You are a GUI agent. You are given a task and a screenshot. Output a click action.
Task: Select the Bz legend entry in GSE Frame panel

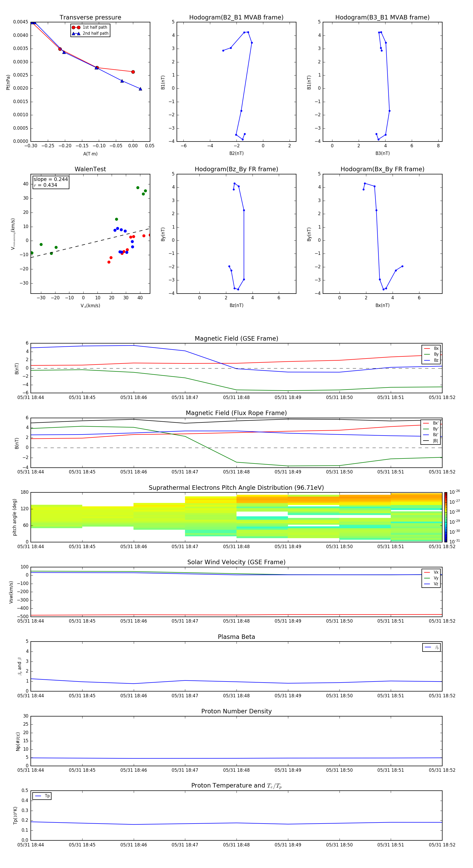click(x=431, y=361)
